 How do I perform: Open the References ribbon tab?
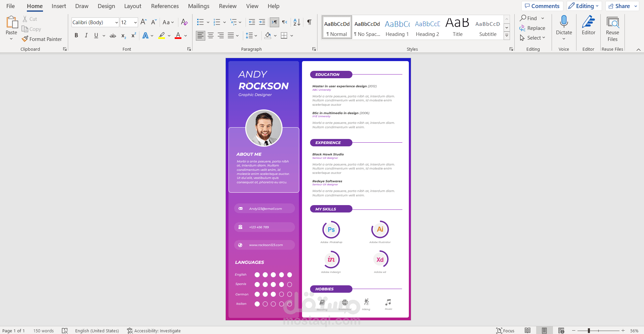pos(165,6)
